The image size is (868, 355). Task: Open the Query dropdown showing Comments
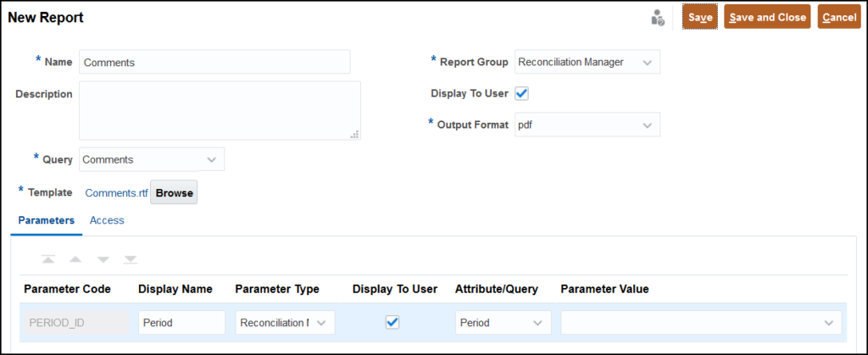tap(153, 159)
